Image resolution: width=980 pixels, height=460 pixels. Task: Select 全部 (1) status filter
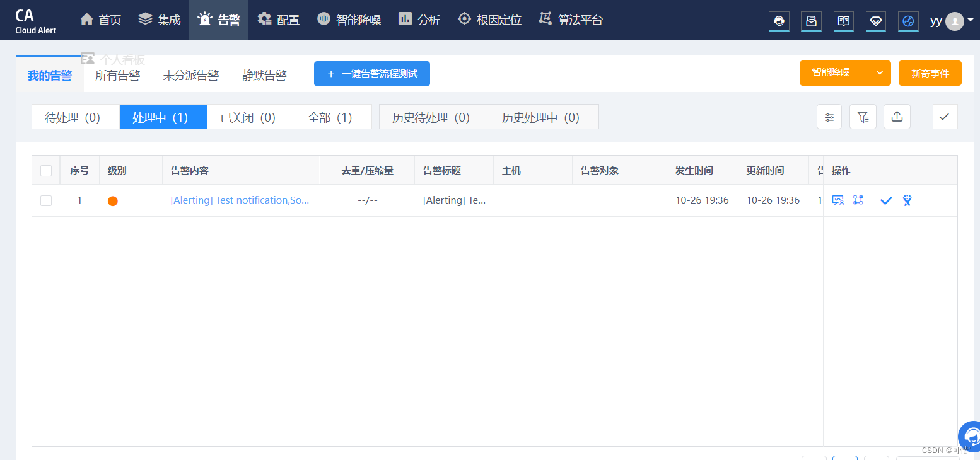(333, 117)
